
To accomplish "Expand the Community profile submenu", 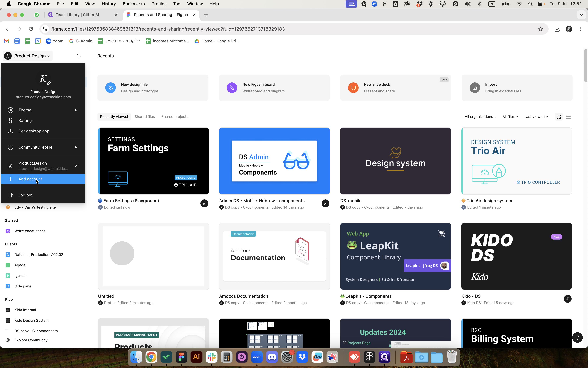I will (x=43, y=147).
